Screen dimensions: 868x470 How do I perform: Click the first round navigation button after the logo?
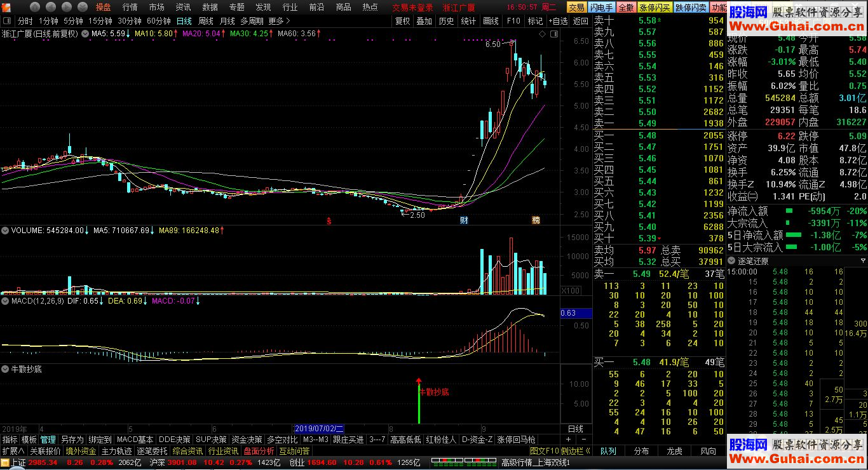(x=34, y=8)
